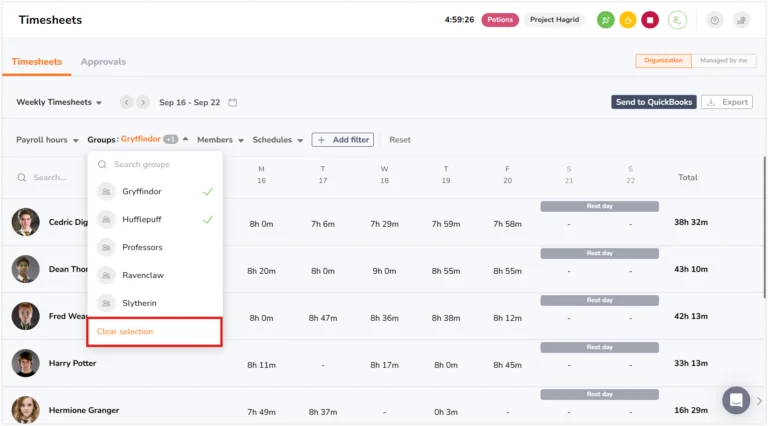This screenshot has width=768, height=426.
Task: Click Harry's total 33h 13m
Action: click(x=691, y=363)
